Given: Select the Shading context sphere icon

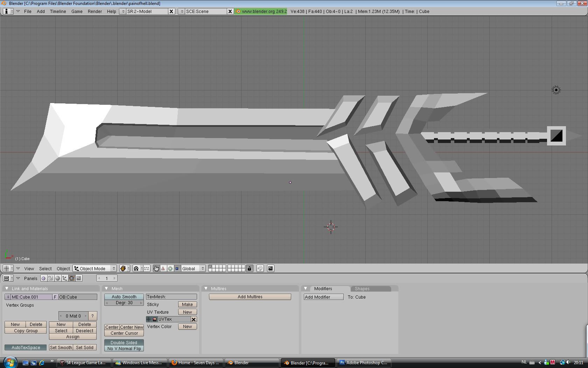Looking at the screenshot, I should [58, 278].
